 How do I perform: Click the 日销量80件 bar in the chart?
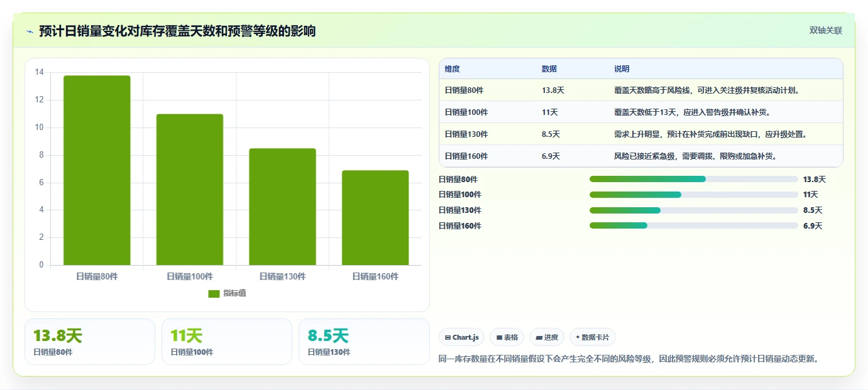(97, 170)
